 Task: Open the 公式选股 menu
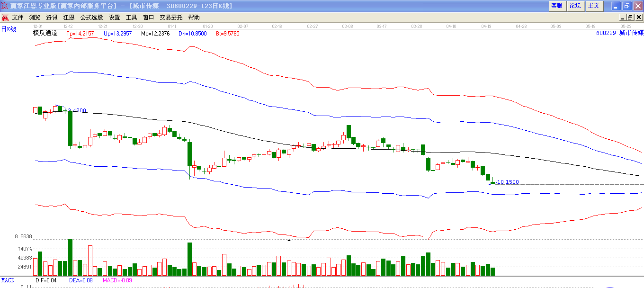pyautogui.click(x=92, y=18)
